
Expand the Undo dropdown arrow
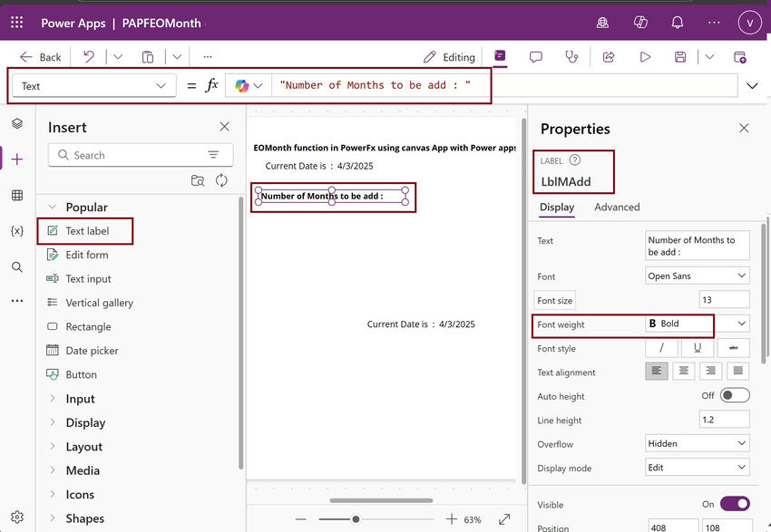[118, 57]
